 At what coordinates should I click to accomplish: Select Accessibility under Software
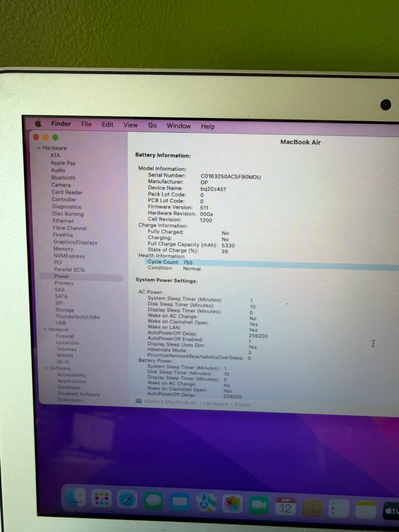point(72,375)
